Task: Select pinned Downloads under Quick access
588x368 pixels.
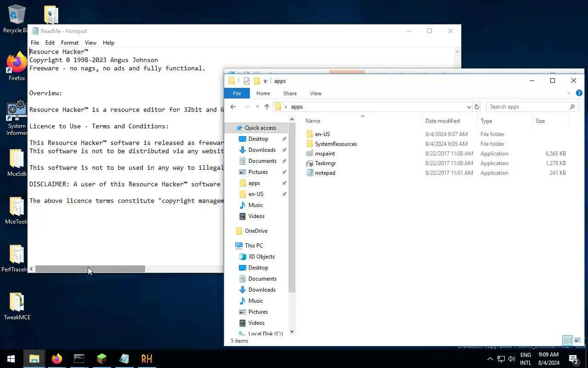Action: [262, 150]
